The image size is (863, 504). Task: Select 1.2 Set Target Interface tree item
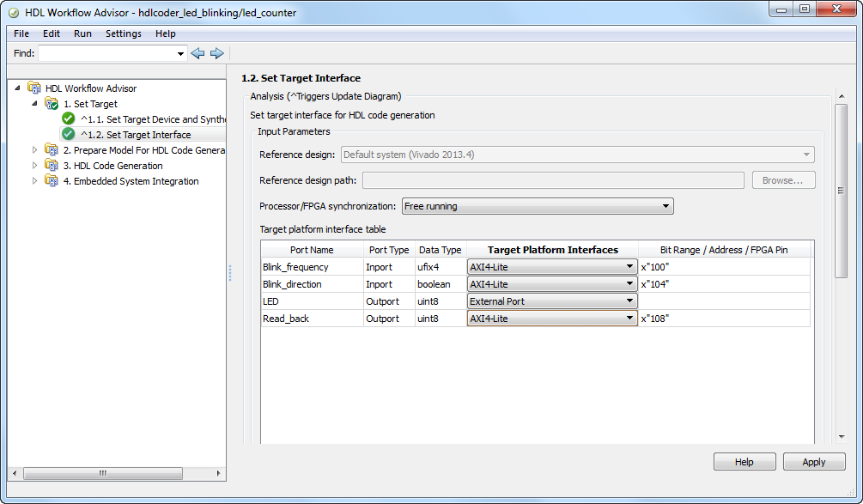coord(148,135)
